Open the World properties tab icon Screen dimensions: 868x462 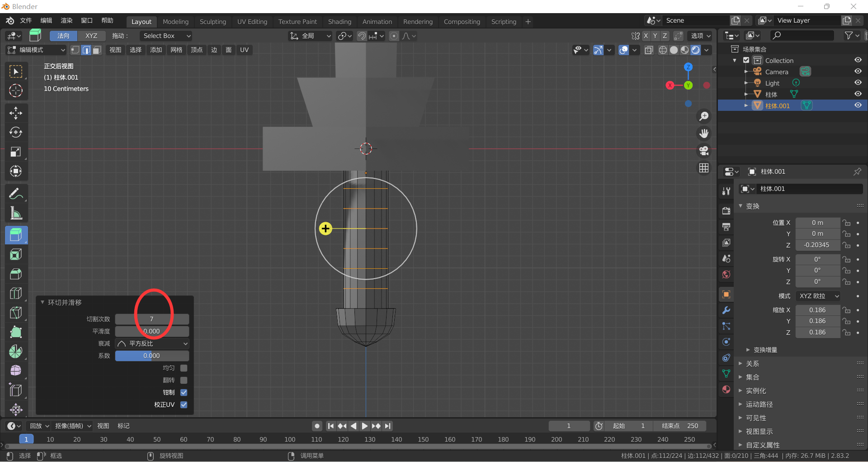[x=726, y=274]
